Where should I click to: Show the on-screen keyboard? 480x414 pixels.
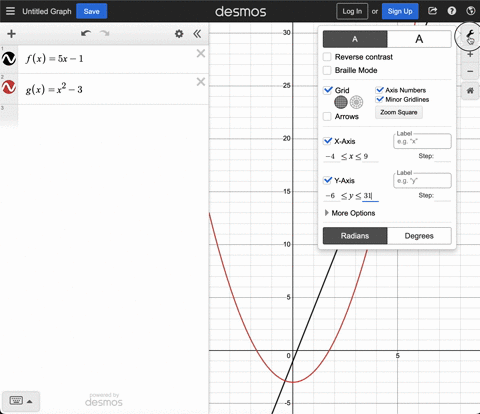[16, 401]
